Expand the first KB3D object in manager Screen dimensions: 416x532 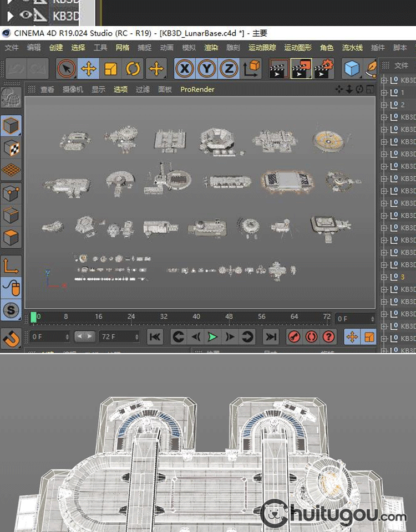pos(384,80)
